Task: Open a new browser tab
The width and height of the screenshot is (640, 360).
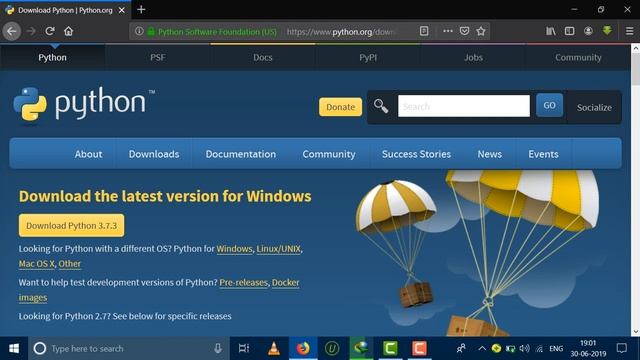Action: (141, 9)
